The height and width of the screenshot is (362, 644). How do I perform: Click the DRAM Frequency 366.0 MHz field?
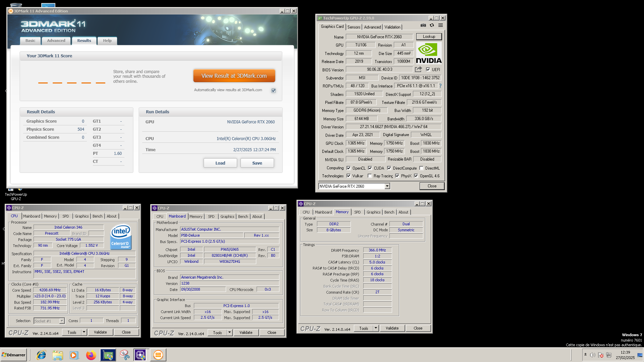[377, 250]
